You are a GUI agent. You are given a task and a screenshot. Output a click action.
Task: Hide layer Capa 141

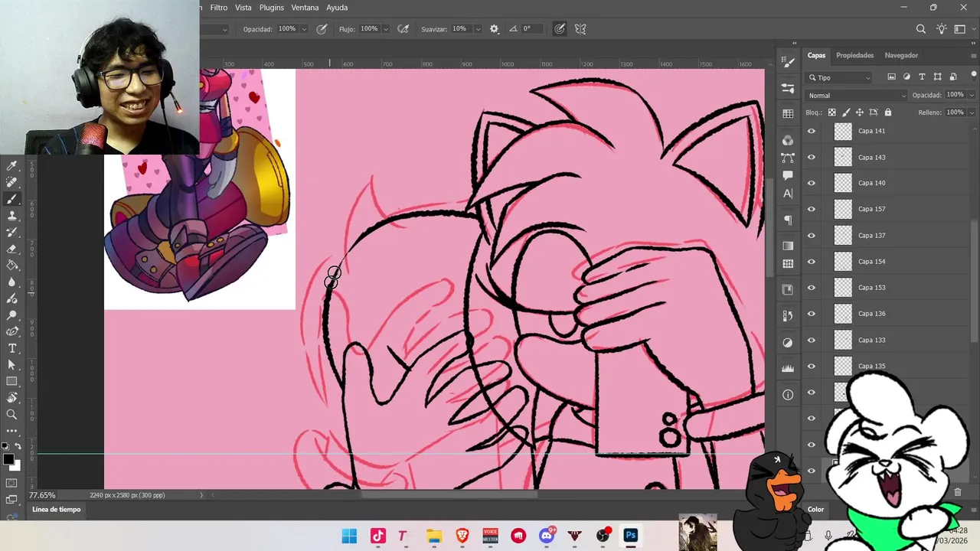pyautogui.click(x=812, y=131)
